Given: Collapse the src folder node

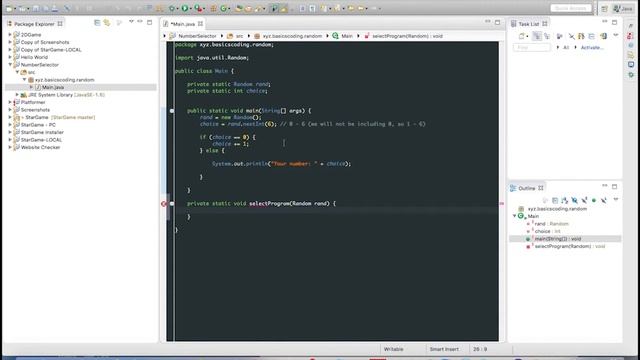Looking at the screenshot, I should point(17,72).
